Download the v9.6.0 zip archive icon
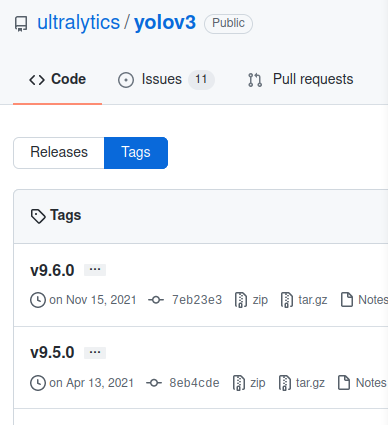The width and height of the screenshot is (388, 425). [241, 300]
